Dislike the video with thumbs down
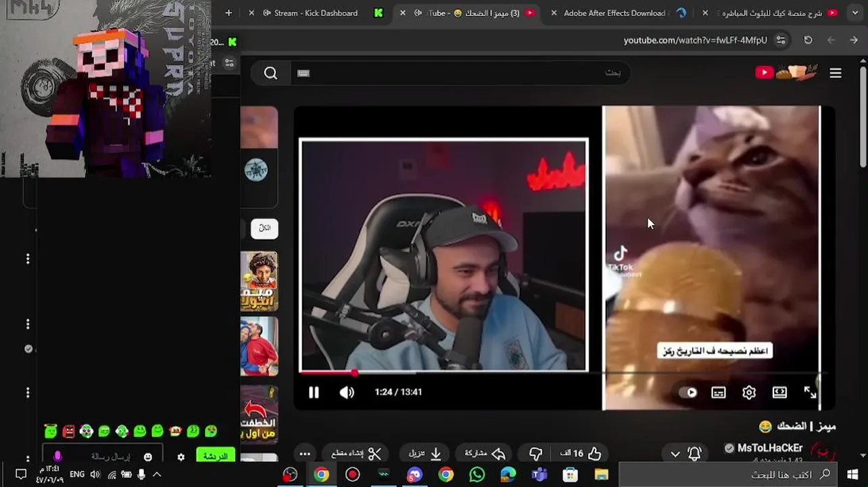Image resolution: width=868 pixels, height=487 pixels. pyautogui.click(x=536, y=454)
